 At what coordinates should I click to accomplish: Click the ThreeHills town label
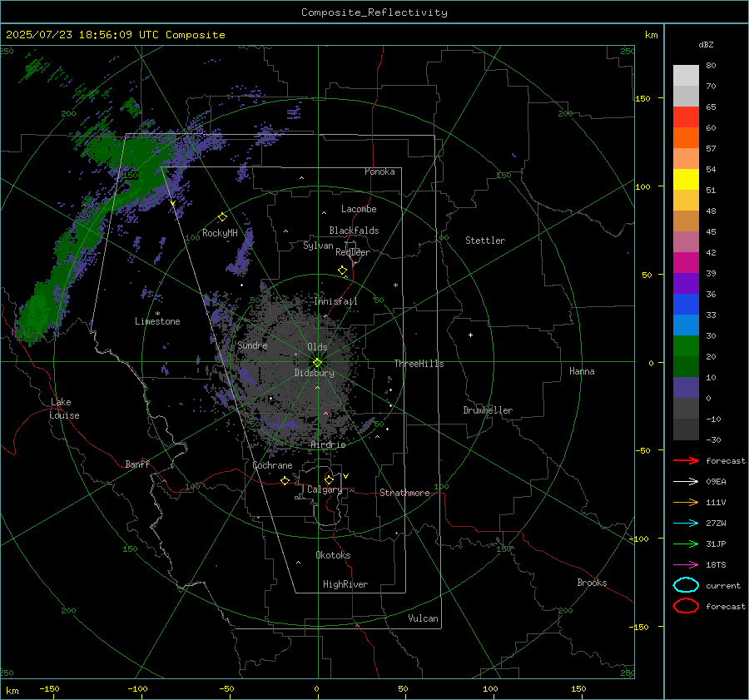click(x=419, y=364)
